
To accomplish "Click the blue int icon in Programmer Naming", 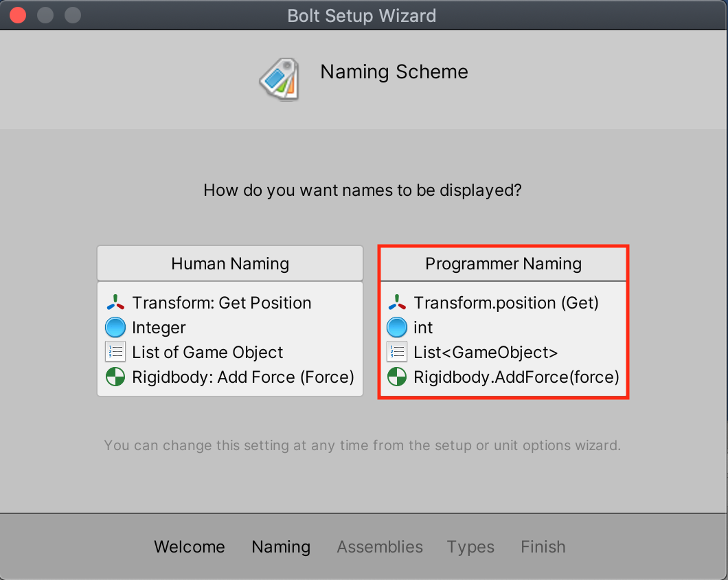I will tap(396, 327).
